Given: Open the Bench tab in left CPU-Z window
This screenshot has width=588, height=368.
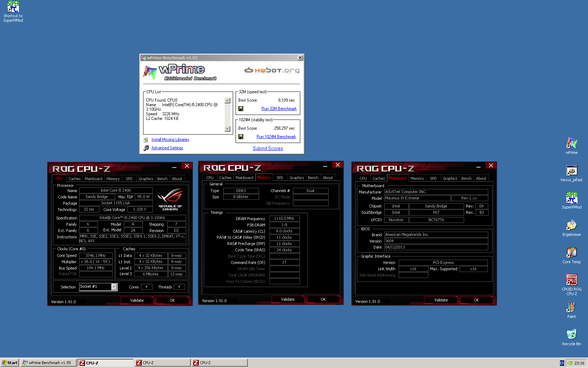Looking at the screenshot, I should 162,179.
